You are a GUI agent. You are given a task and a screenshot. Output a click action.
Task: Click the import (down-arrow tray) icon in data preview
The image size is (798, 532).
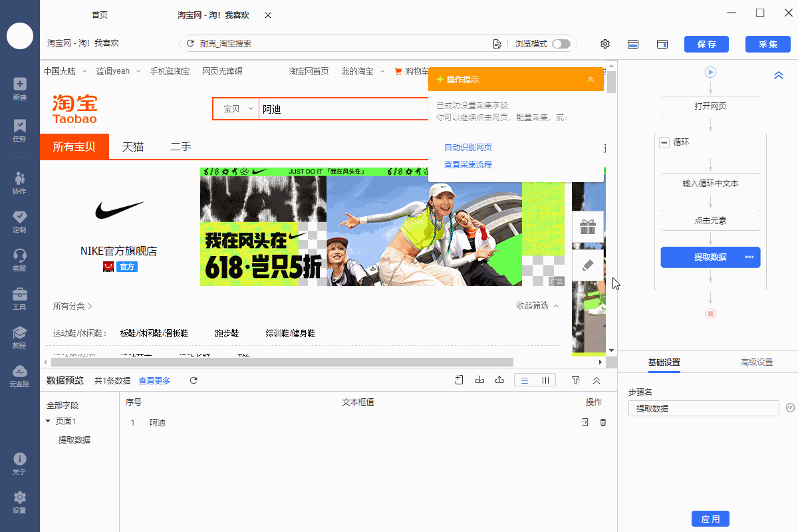pyautogui.click(x=479, y=380)
